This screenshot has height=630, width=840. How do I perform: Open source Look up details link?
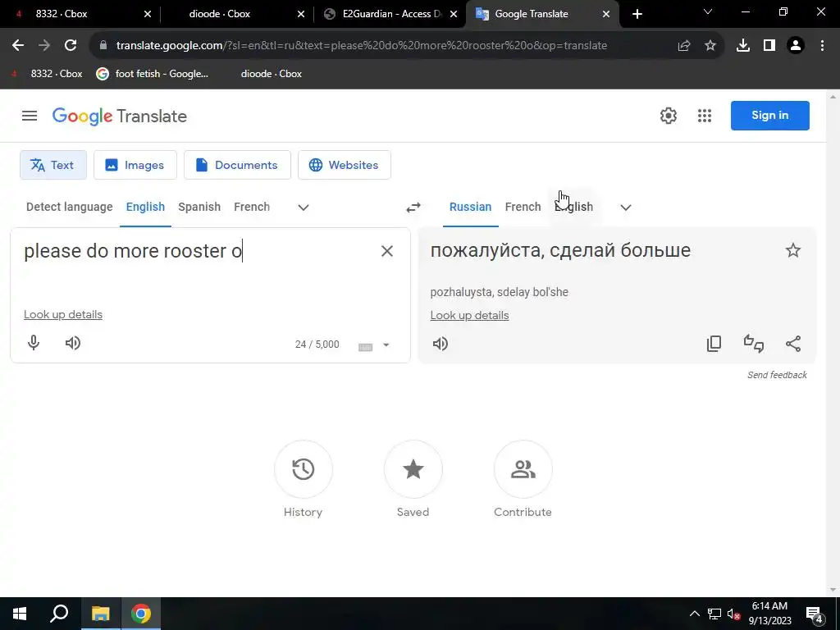click(62, 314)
